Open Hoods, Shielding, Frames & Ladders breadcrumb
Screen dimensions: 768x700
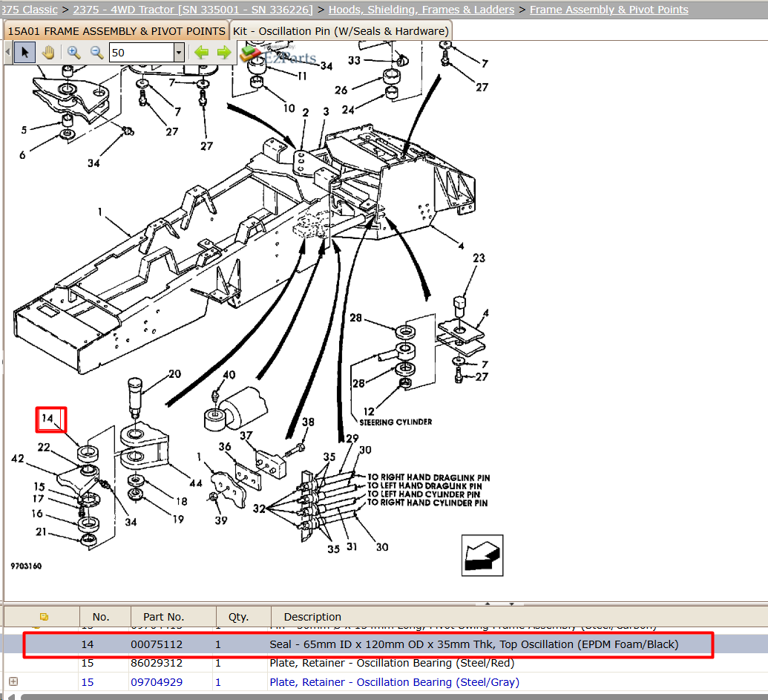[x=421, y=10]
